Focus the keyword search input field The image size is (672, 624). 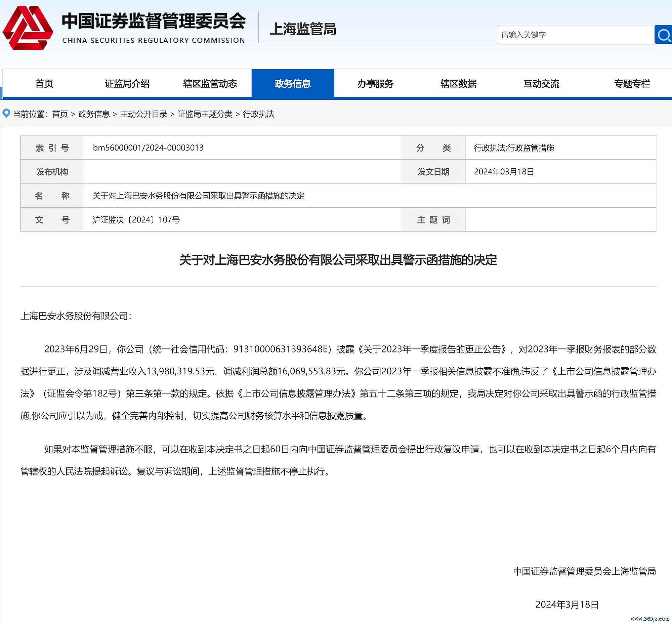click(576, 34)
